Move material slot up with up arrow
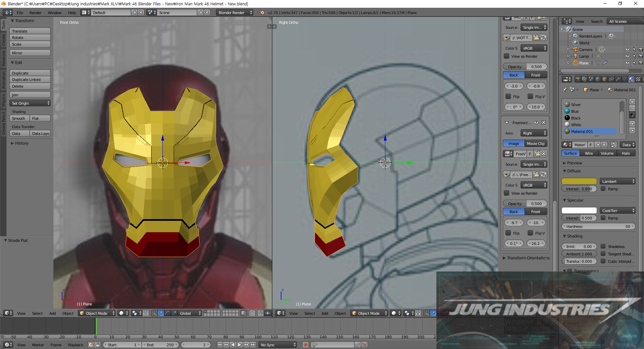 632,124
